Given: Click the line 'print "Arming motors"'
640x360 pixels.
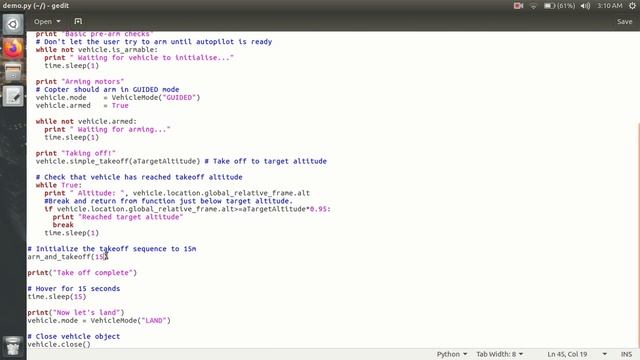Looking at the screenshot, I should (80, 82).
